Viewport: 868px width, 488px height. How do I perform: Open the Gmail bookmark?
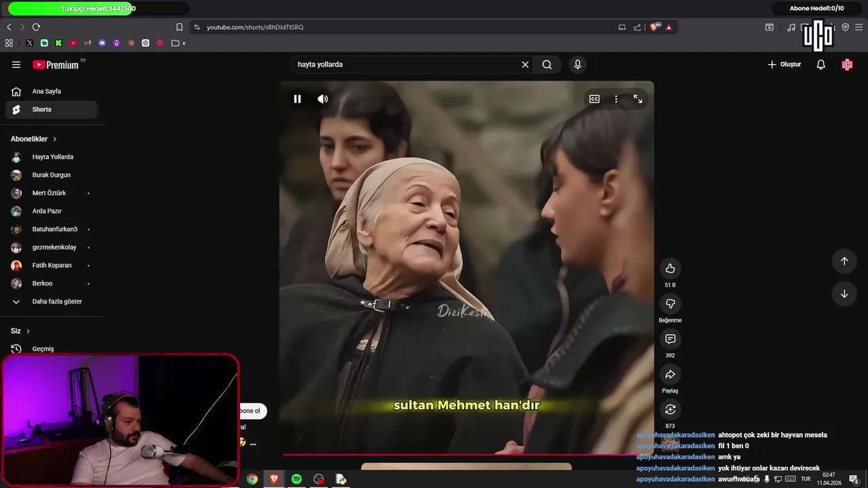tap(87, 43)
